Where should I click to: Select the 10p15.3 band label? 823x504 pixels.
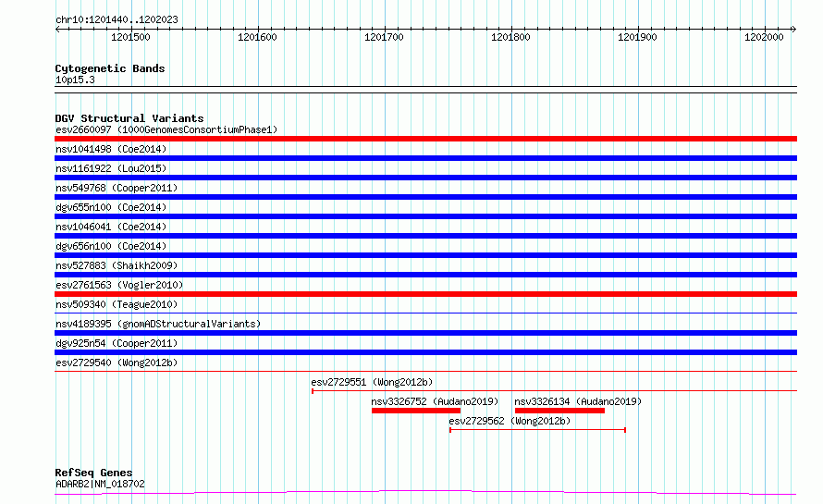click(x=75, y=80)
